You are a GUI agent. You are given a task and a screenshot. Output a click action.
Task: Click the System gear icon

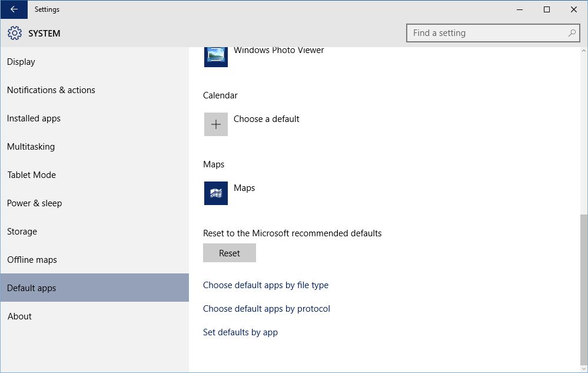click(x=15, y=33)
